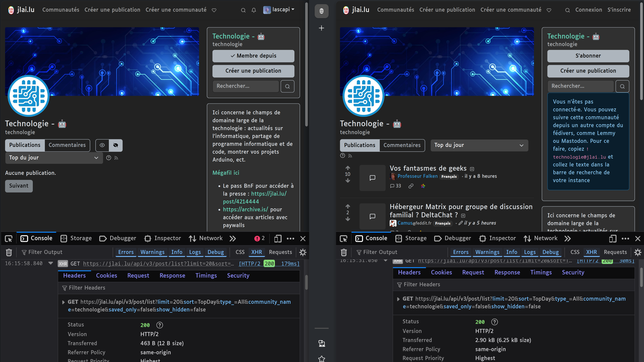Upvote the 'Vos fantasmes de geeks' post

347,168
